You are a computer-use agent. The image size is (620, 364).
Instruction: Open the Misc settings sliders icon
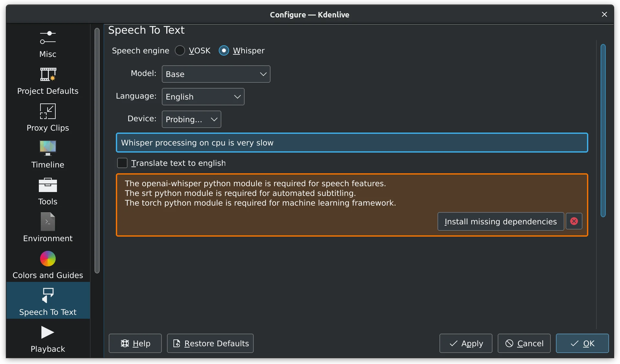48,37
